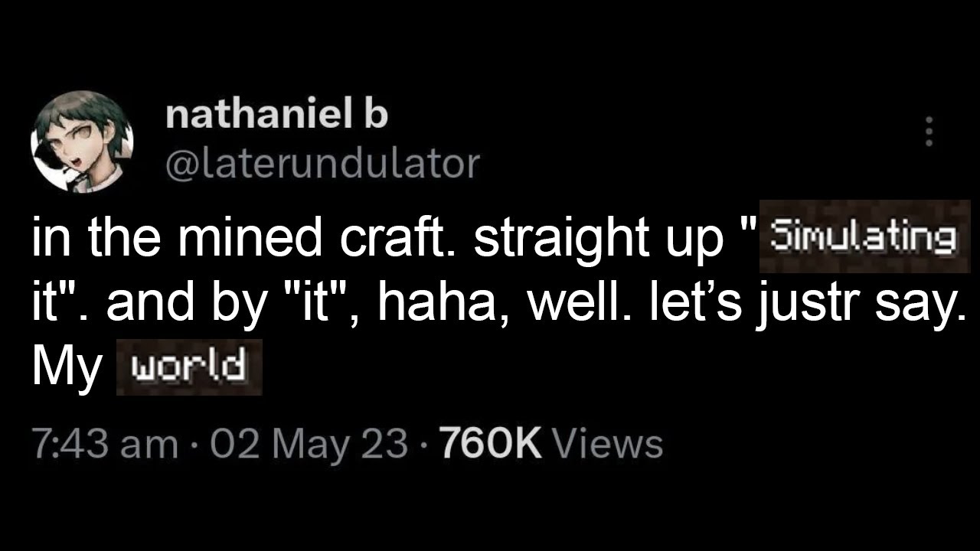Click the word "My" before world image

tap(67, 369)
